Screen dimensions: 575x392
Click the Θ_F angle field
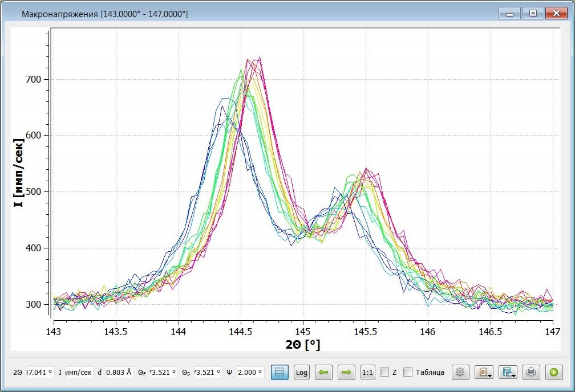(x=163, y=373)
